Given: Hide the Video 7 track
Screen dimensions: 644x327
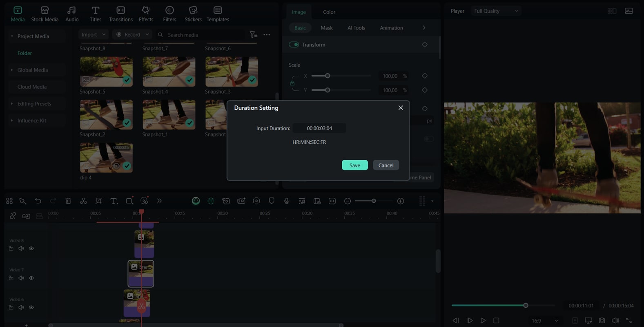Looking at the screenshot, I should [x=31, y=278].
